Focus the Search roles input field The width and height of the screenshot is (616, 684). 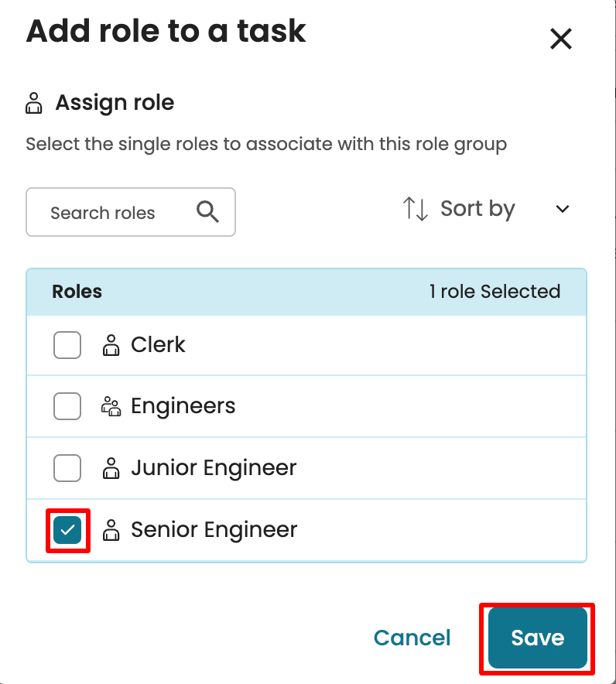(108, 213)
